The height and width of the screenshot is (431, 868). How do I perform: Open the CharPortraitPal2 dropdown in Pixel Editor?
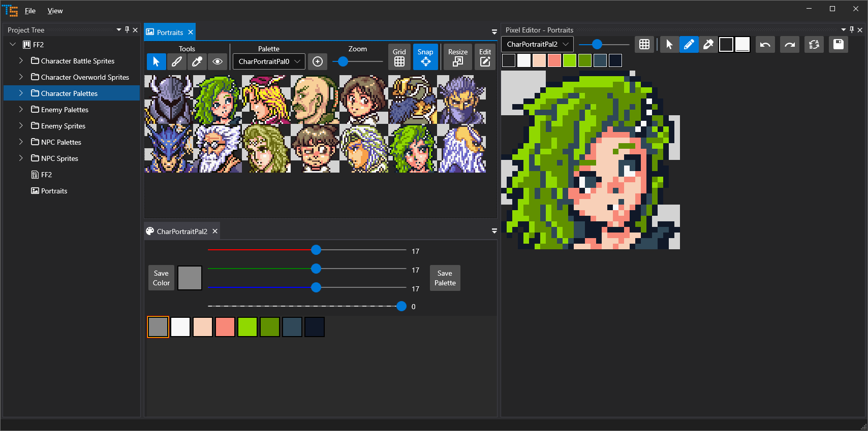tap(537, 44)
